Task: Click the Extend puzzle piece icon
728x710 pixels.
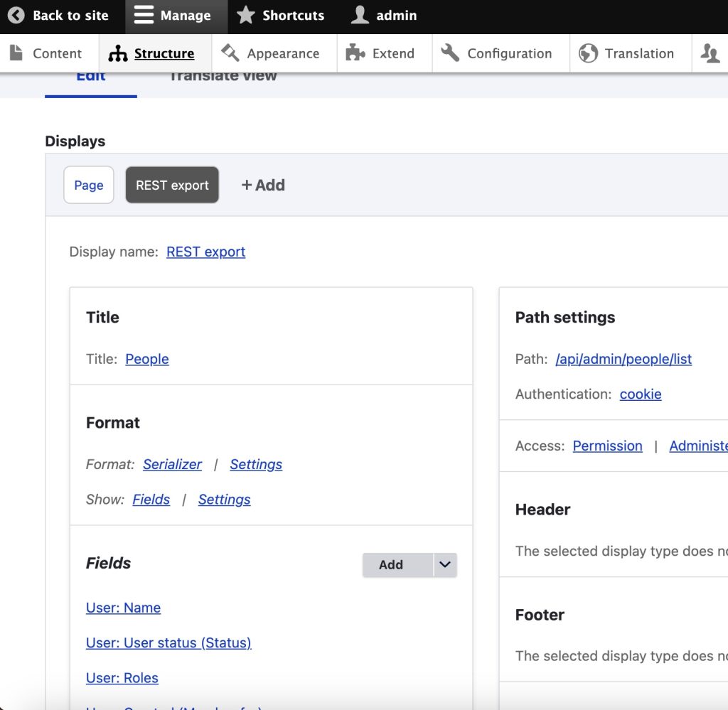Action: (355, 53)
